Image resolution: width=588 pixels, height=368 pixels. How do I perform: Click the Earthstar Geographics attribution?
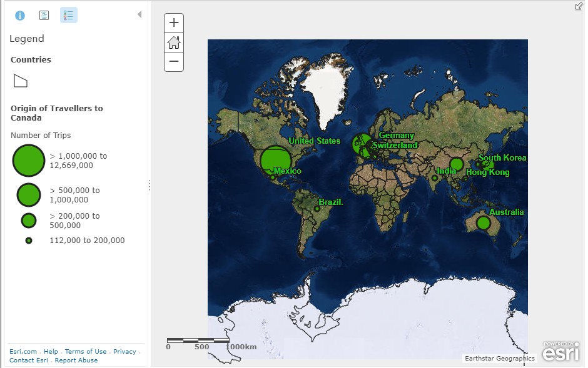click(x=499, y=358)
